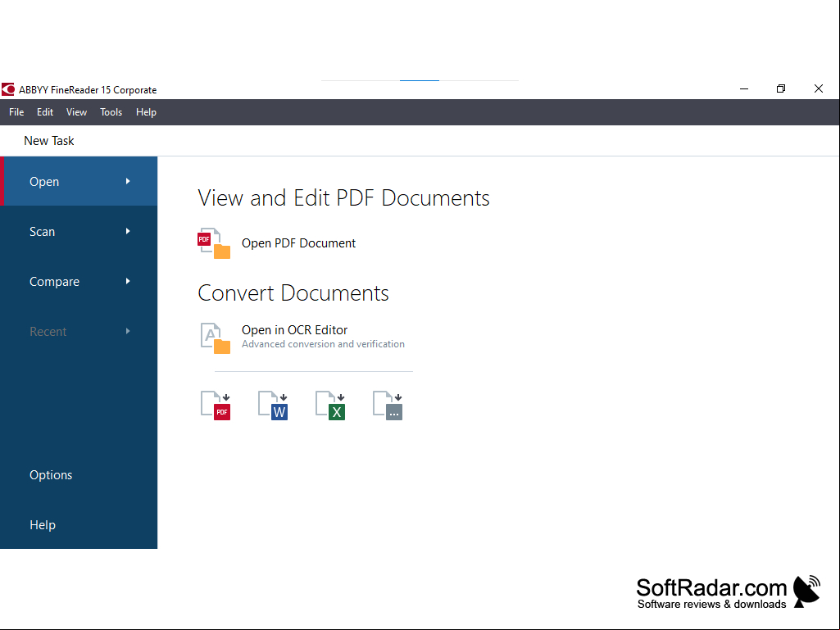The image size is (840, 630).
Task: Click the Convert to Microsoft Excel icon
Action: [x=330, y=406]
